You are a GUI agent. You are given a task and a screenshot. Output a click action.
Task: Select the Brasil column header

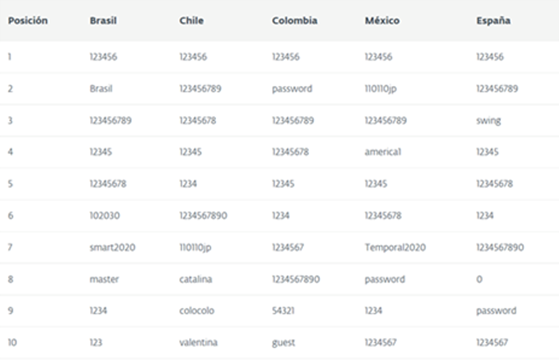click(x=103, y=21)
